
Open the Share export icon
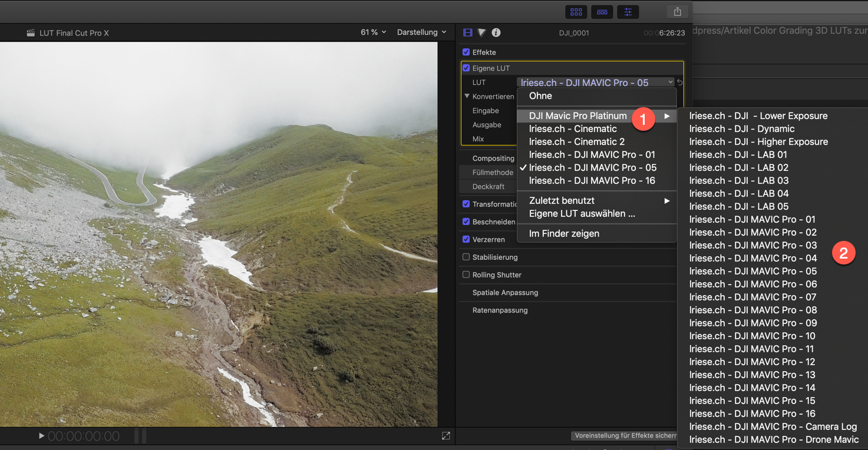[x=678, y=12]
